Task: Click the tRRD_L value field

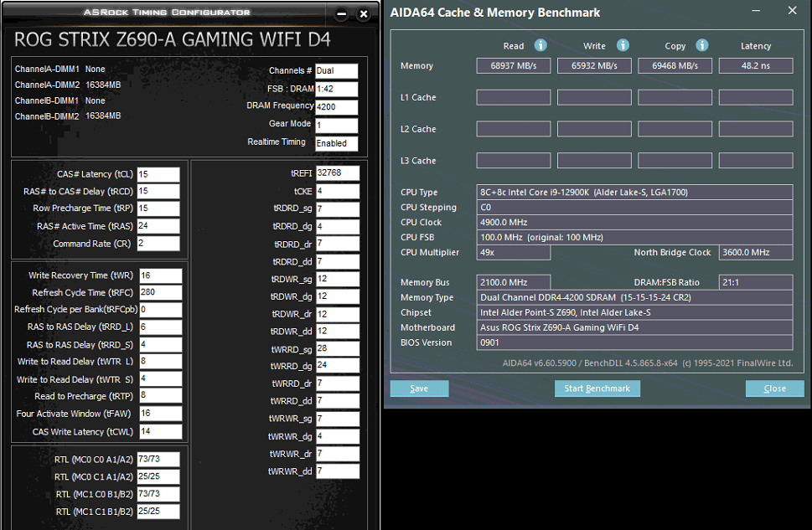Action: coord(161,327)
